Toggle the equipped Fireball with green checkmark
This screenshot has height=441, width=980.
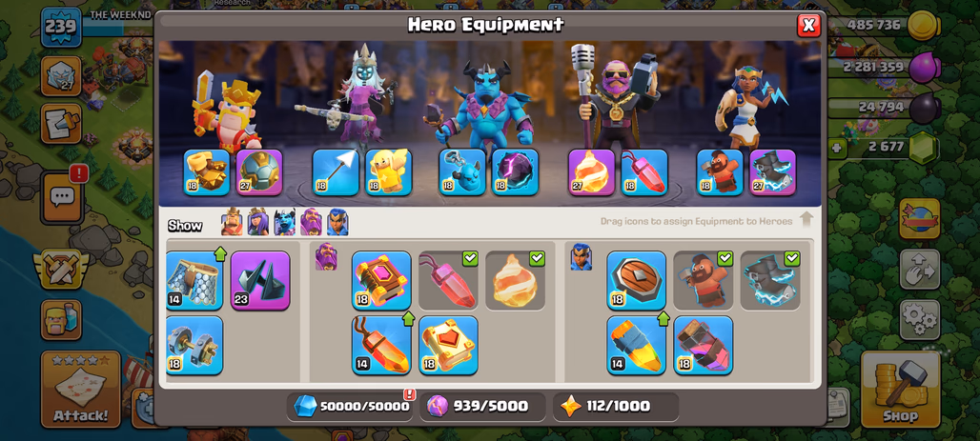[x=515, y=280]
